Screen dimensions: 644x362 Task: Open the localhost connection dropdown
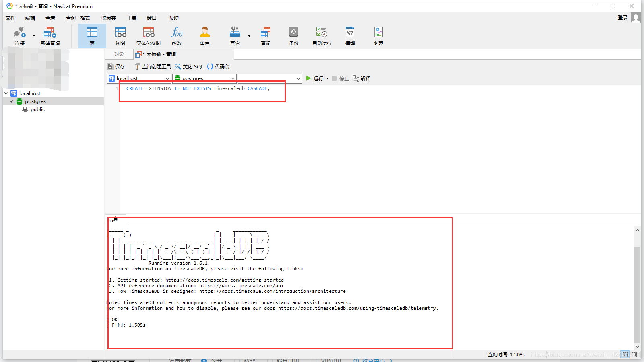pos(167,78)
